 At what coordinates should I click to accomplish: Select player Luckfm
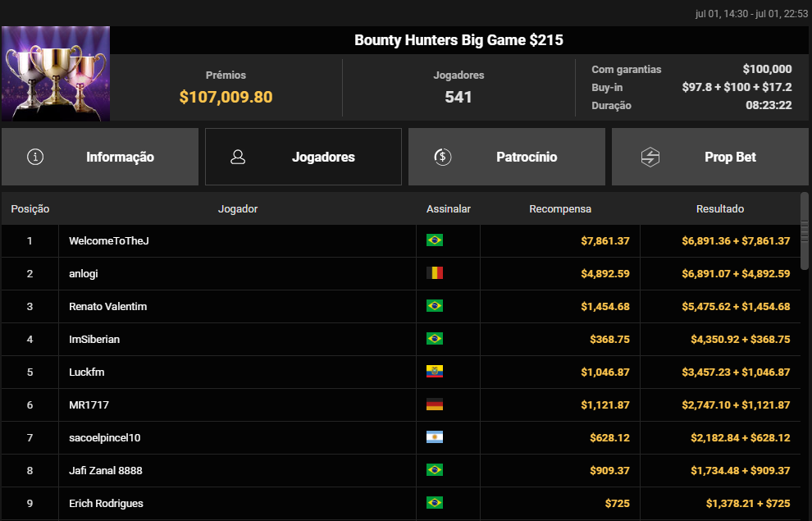point(86,372)
